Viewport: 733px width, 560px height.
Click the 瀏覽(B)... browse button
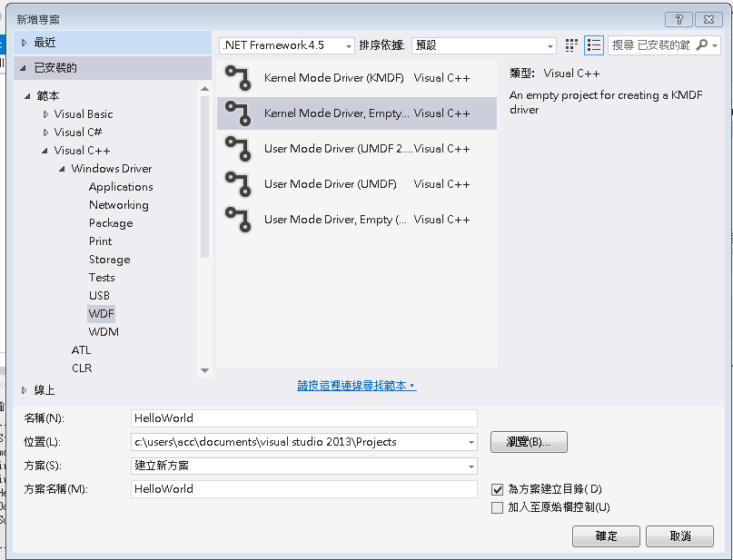tap(529, 442)
